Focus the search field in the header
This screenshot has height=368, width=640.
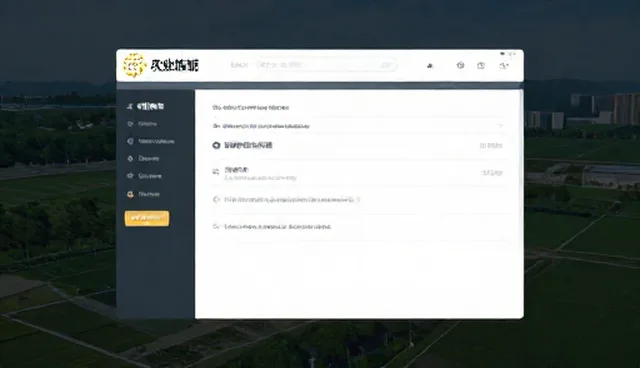coord(326,65)
